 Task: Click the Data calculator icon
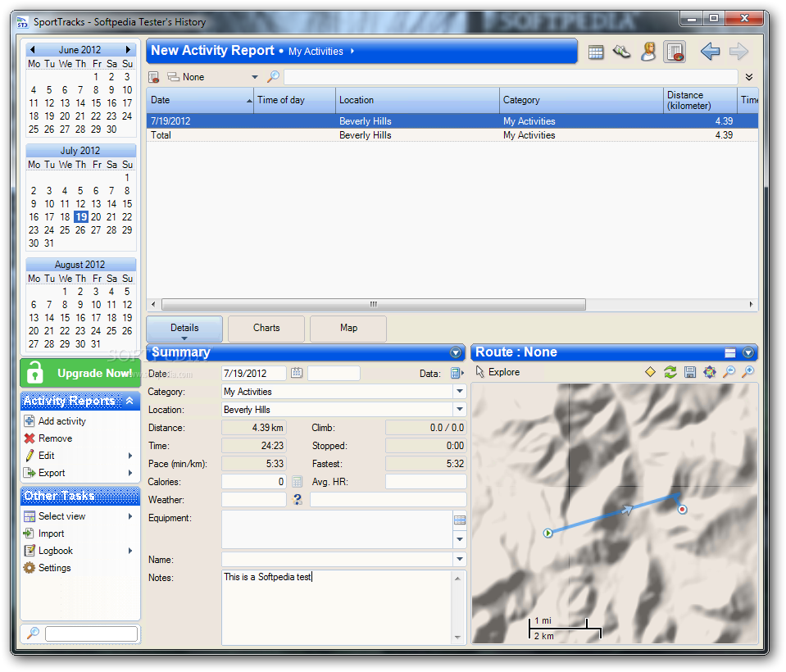[x=457, y=373]
